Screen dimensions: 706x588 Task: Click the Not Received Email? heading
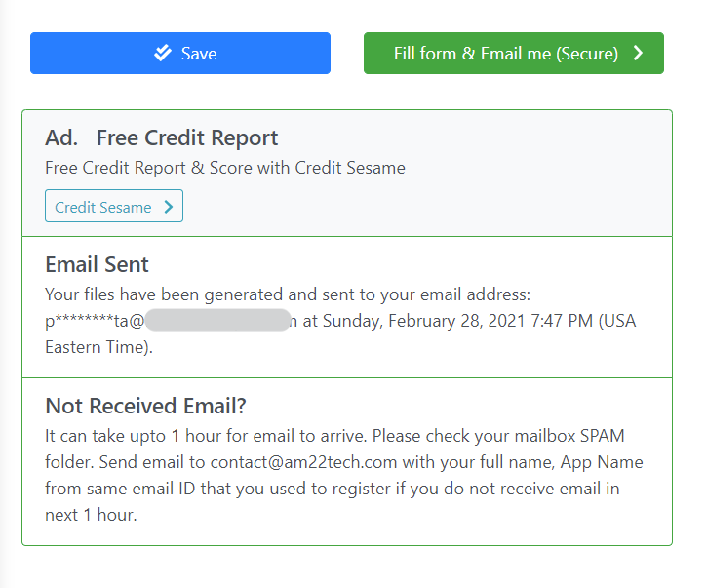click(146, 406)
